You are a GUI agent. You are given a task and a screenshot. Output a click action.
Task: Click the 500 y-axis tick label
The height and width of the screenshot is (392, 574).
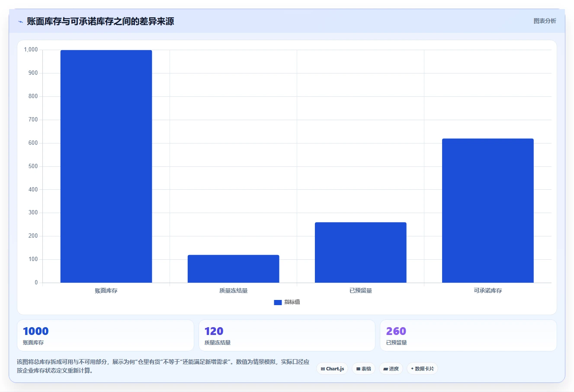pos(33,166)
